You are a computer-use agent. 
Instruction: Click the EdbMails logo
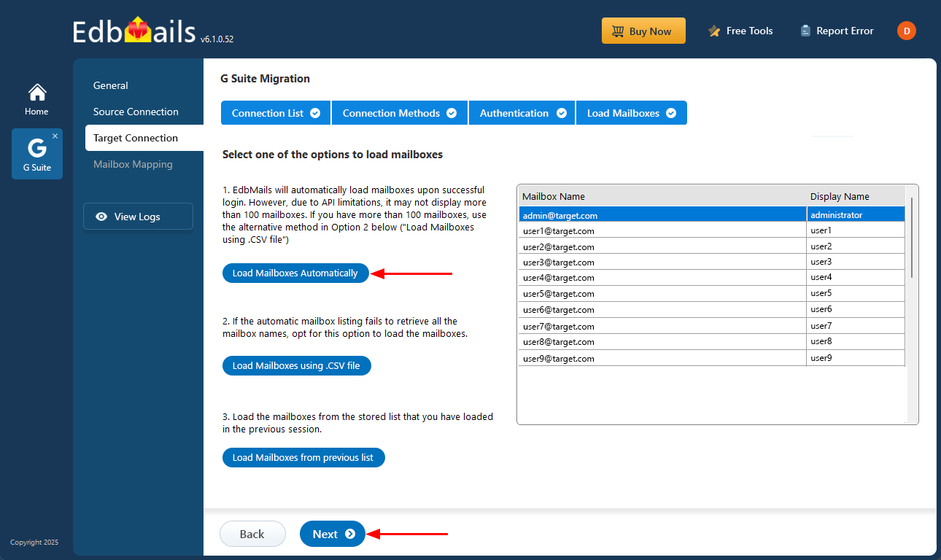click(x=134, y=31)
